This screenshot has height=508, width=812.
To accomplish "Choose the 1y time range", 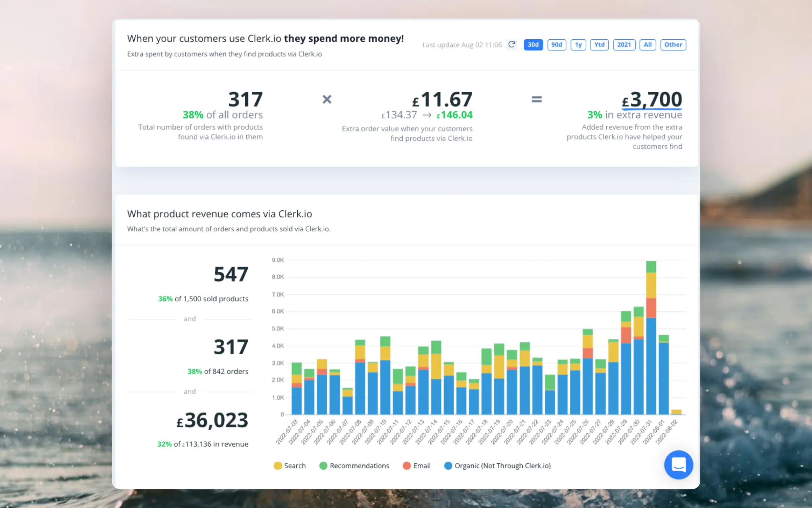I will 578,45.
